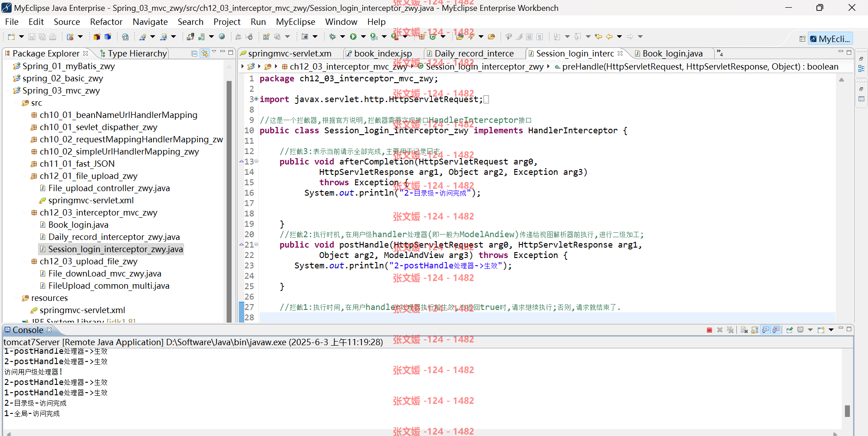Click the Open Console icon
868x436 pixels.
[x=821, y=330]
